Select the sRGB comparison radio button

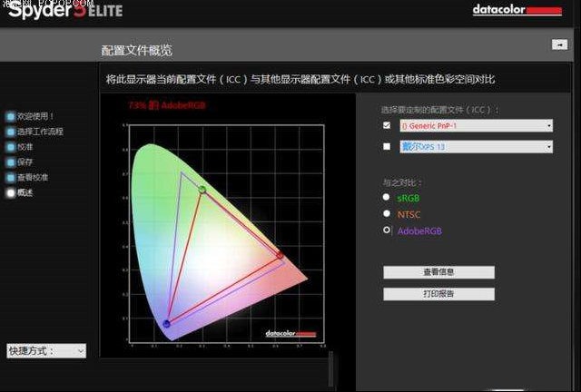tap(386, 197)
